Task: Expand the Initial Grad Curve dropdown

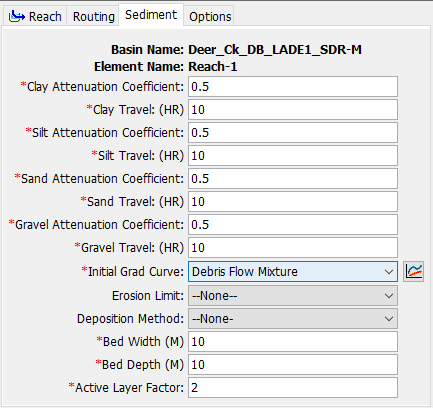Action: [x=293, y=271]
